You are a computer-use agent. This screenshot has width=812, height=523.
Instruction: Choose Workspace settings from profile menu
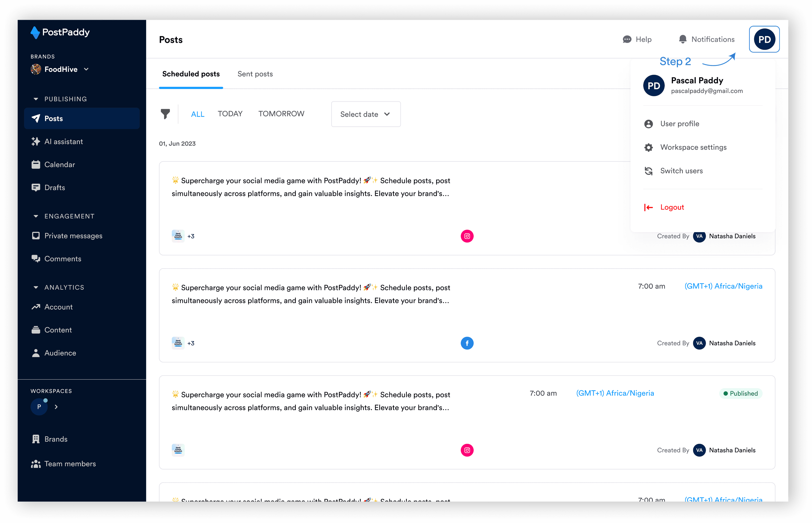point(693,147)
